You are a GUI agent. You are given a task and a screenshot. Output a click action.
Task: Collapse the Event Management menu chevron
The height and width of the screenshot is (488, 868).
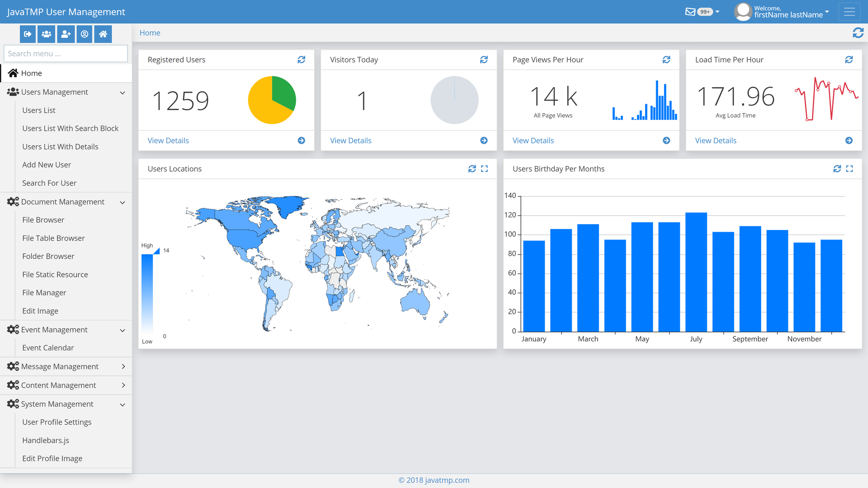point(122,330)
